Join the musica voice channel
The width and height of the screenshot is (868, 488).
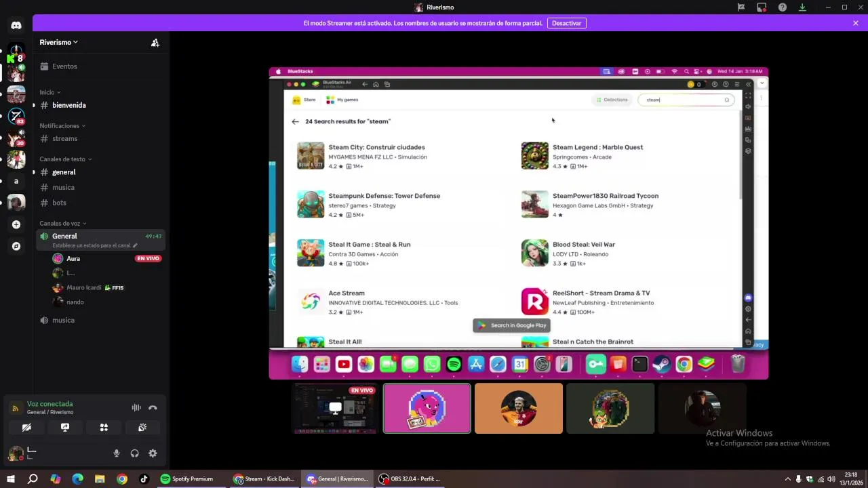[x=100, y=320]
